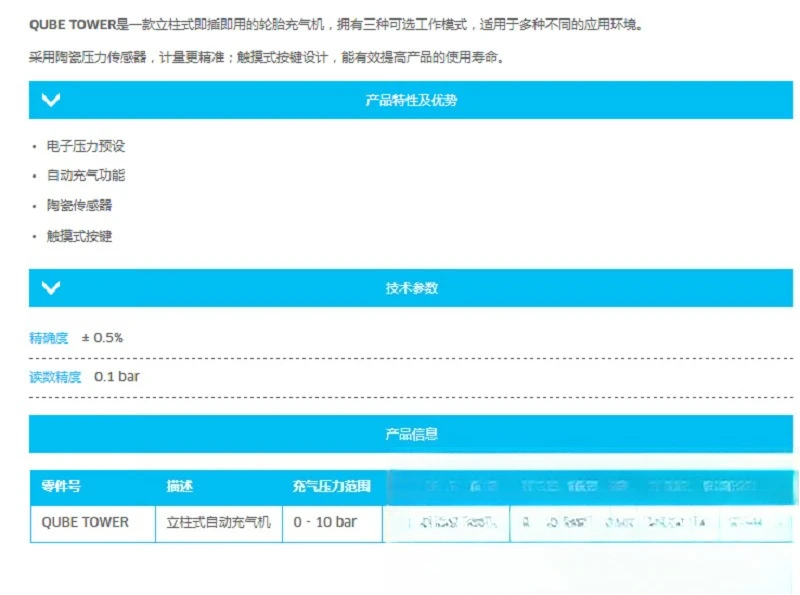Click the 零件号 column header
Image resolution: width=800 pixels, height=595 pixels.
(61, 486)
